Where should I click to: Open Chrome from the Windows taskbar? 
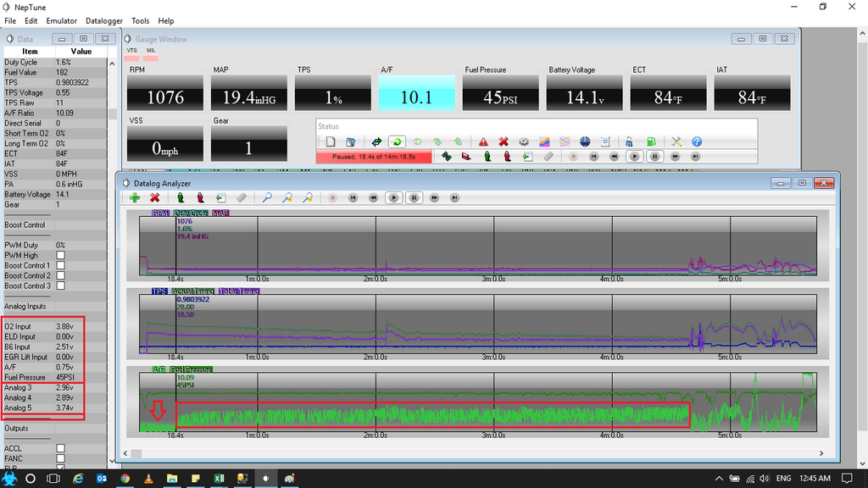coord(125,479)
